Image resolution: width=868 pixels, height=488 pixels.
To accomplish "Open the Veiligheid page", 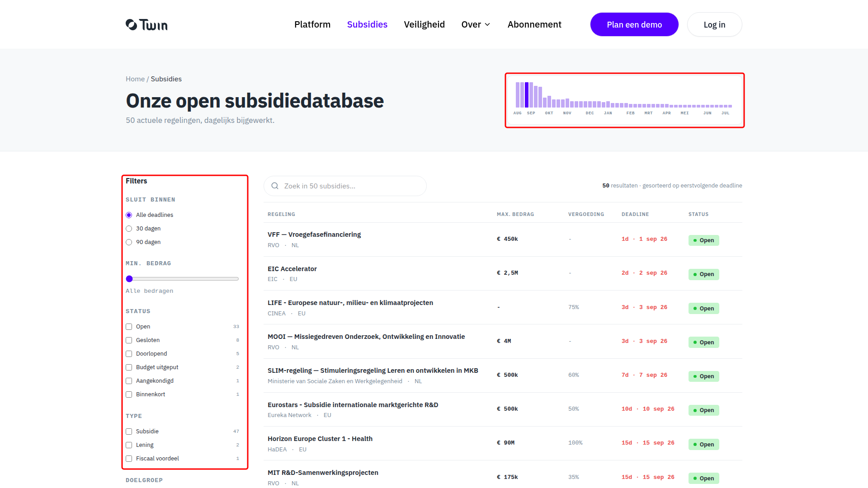I will point(425,24).
